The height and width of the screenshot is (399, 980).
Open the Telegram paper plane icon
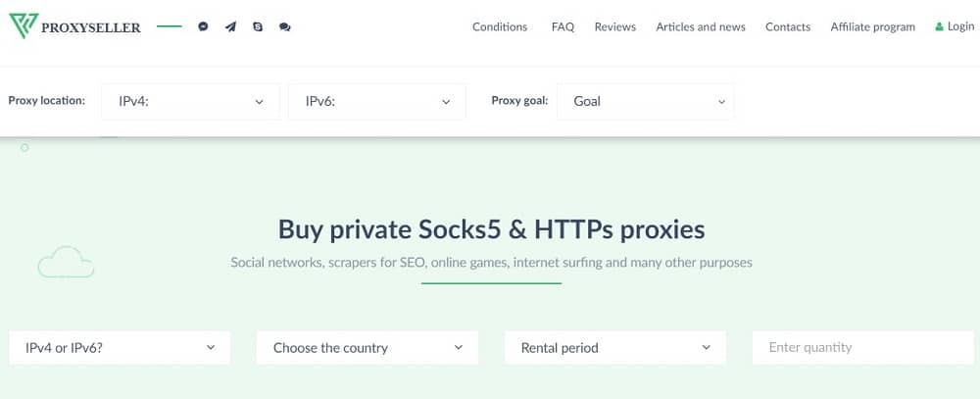click(x=230, y=26)
